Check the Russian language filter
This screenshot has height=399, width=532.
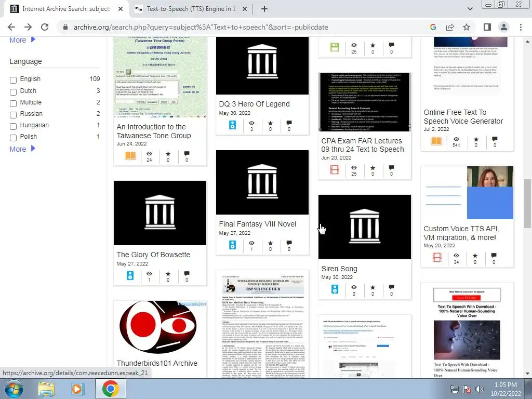(13, 115)
